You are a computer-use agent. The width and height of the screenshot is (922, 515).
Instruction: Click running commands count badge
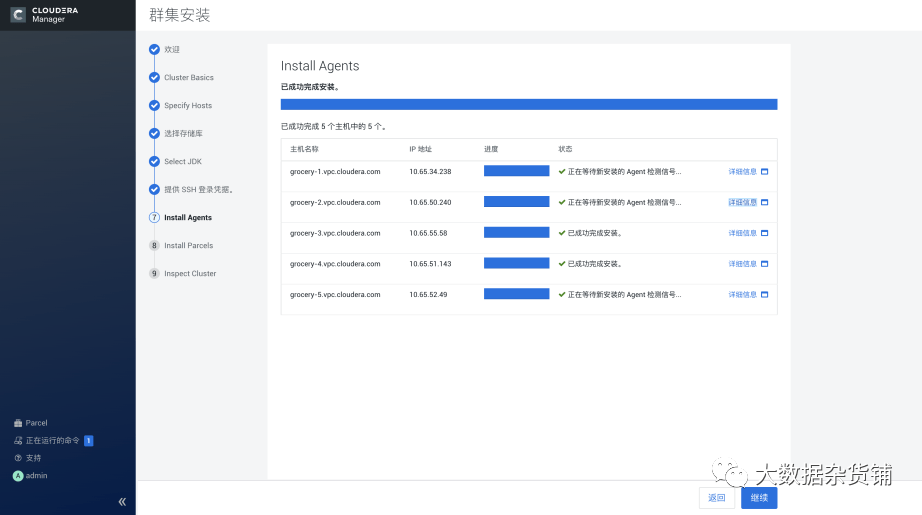(89, 440)
